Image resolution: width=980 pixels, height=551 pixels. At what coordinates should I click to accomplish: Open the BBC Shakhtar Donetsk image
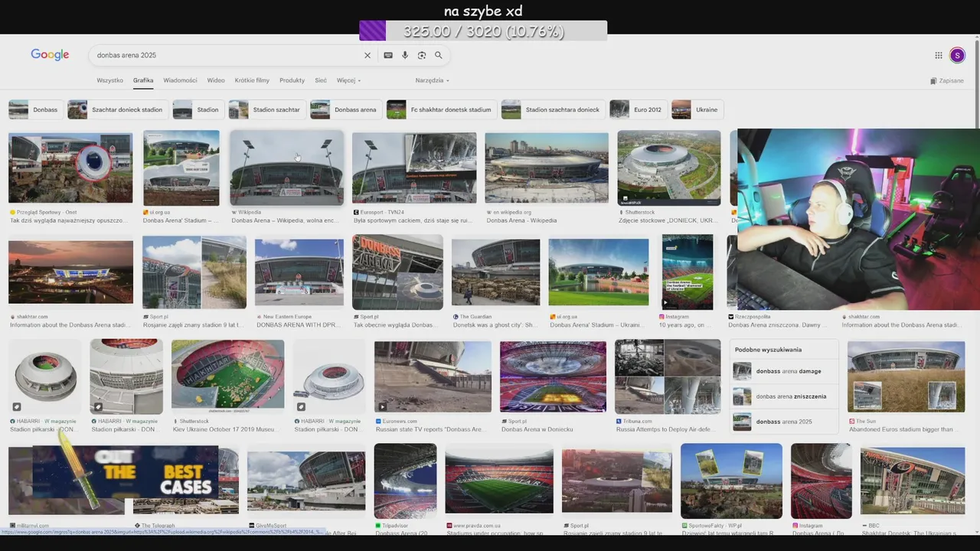click(x=913, y=481)
